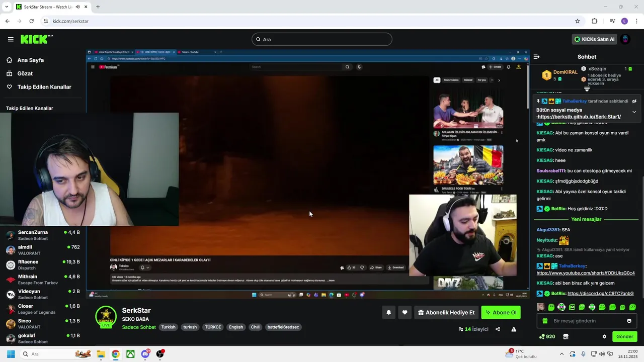Click DomKIRAL on the leaderboard
Viewport: 644px width, 362px height.
tap(566, 72)
